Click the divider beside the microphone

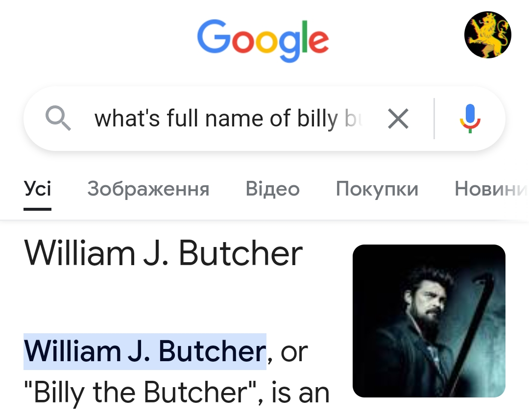(x=434, y=119)
